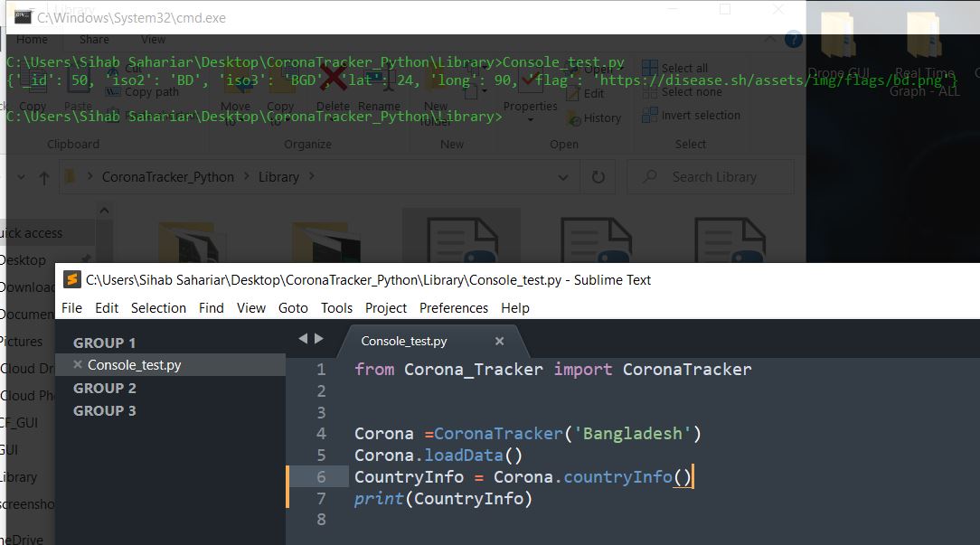Select the Library item in Explorer sidebar
The height and width of the screenshot is (545, 980).
(19, 477)
